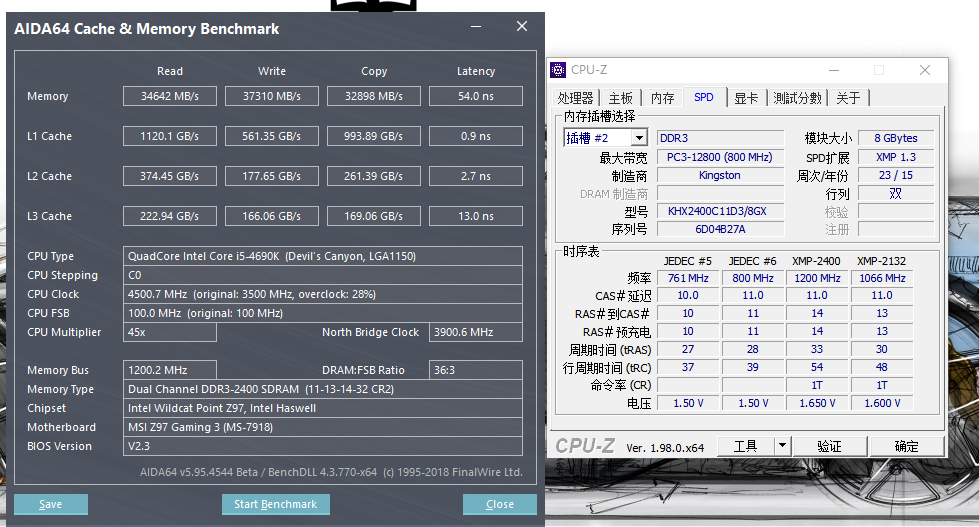Click the Close button in AIDA64
Viewport: 979px width, 527px height.
point(499,505)
